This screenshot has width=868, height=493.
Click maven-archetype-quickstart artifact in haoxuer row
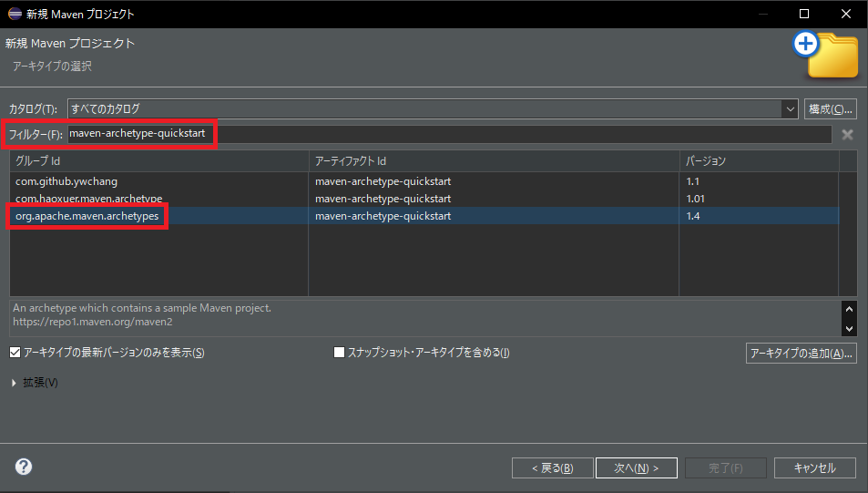point(383,199)
